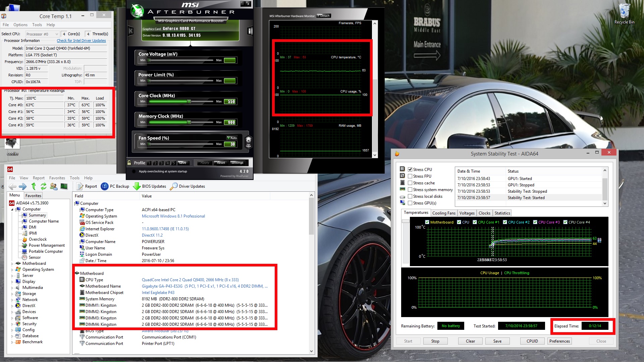This screenshot has height=362, width=644.
Task: Click the Afterburner Settings button
Action: click(237, 163)
